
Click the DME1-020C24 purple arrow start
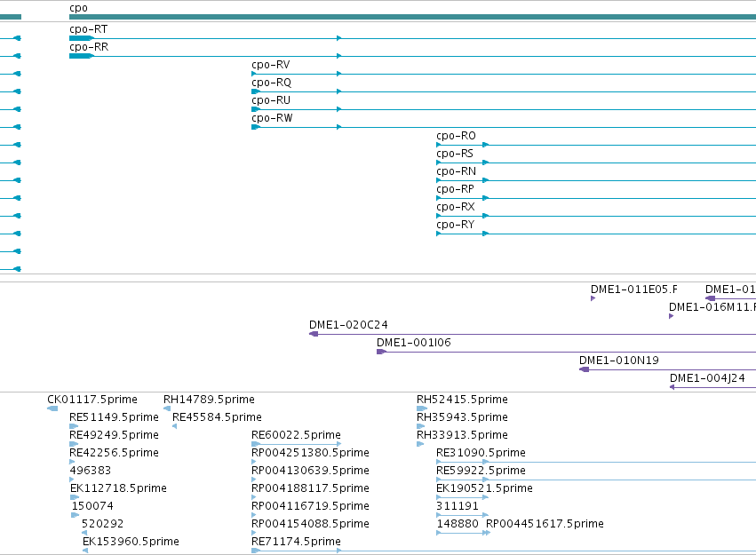314,334
